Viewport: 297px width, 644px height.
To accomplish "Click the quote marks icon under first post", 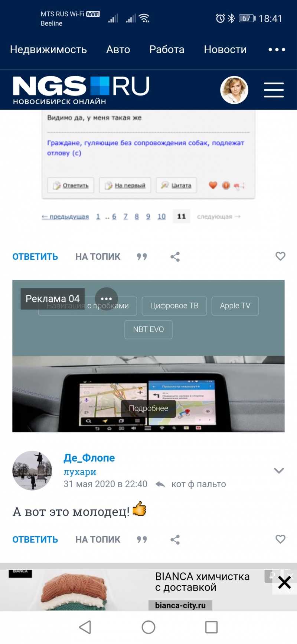I will (x=142, y=257).
